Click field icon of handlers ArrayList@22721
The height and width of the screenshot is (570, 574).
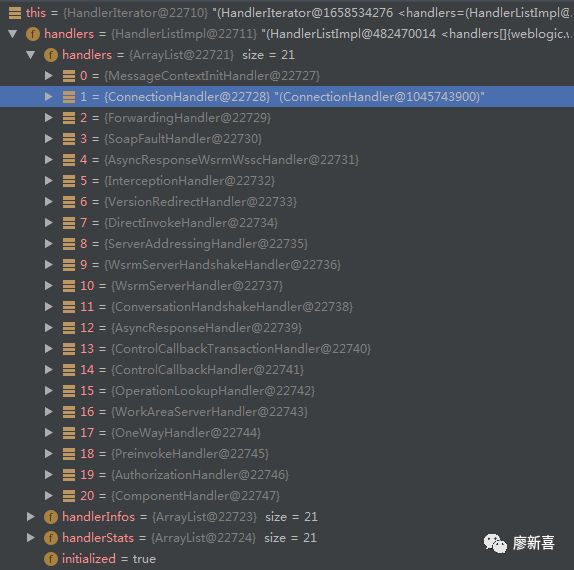tap(51, 55)
